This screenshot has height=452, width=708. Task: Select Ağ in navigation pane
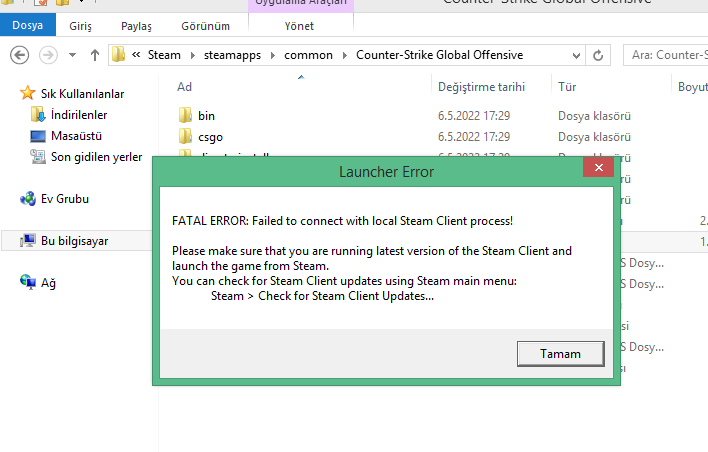[48, 283]
